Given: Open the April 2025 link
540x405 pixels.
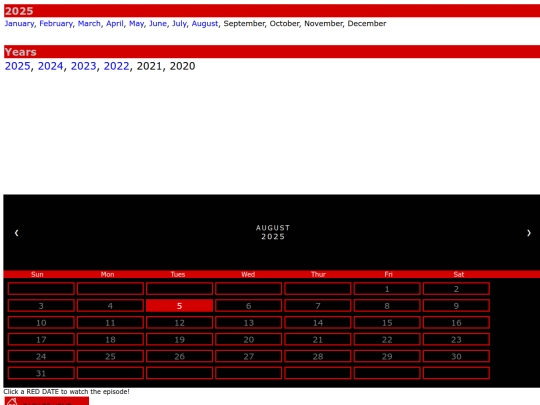Looking at the screenshot, I should click(x=115, y=23).
